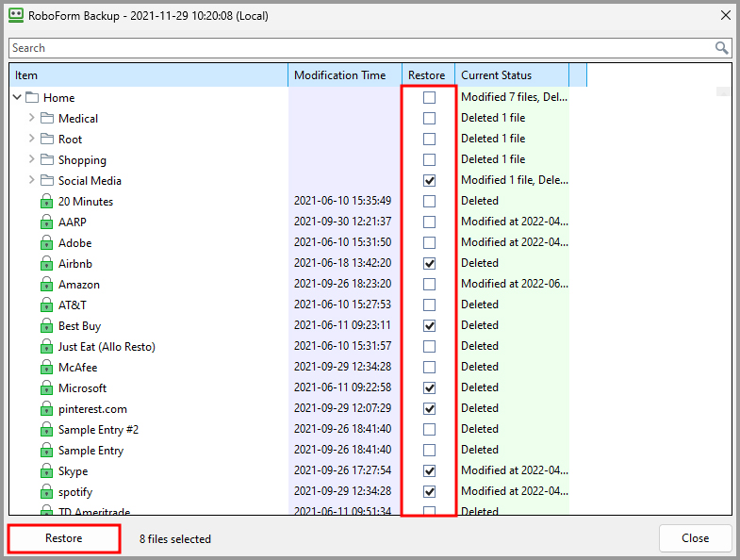Click the lock icon for AARP

coord(46,222)
